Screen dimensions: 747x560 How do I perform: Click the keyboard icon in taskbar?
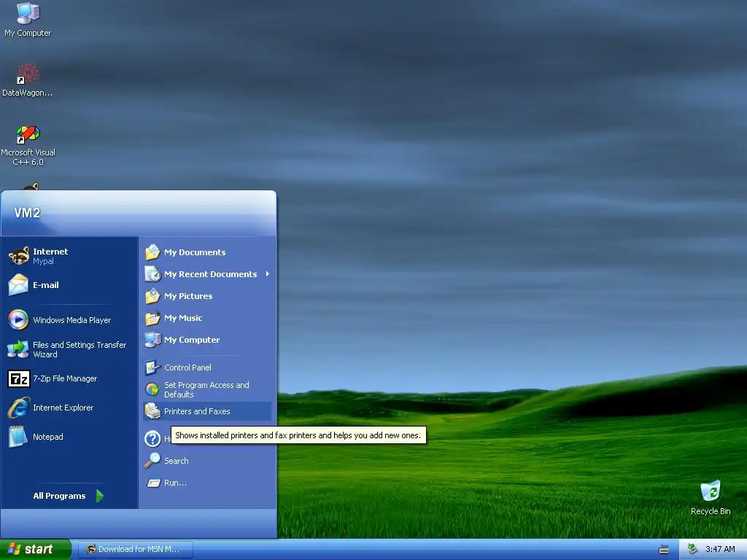click(664, 550)
